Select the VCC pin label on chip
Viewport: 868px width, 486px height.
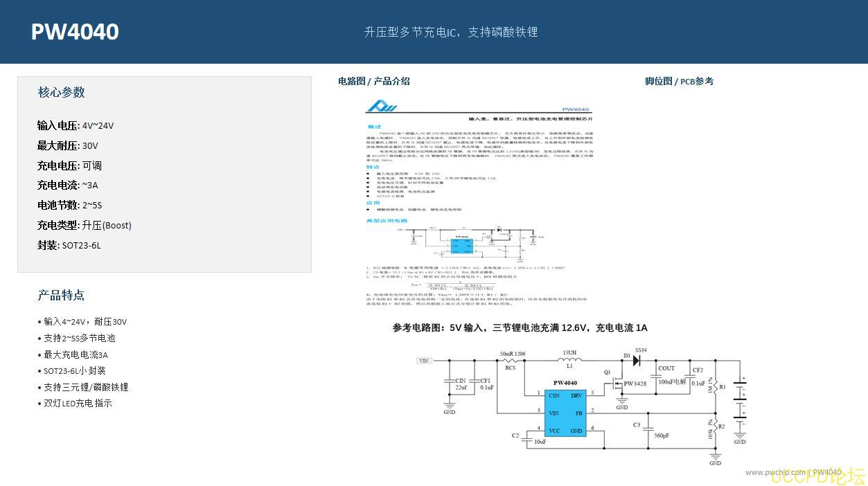pyautogui.click(x=554, y=431)
